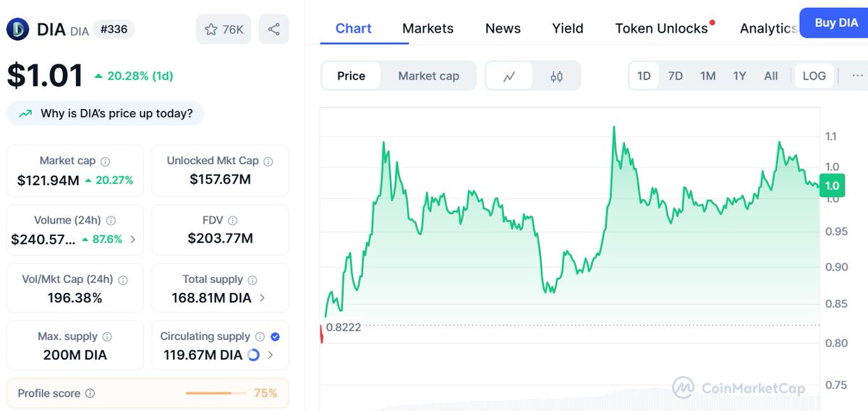Show FDV info icon
This screenshot has height=411, width=868.
(x=232, y=221)
